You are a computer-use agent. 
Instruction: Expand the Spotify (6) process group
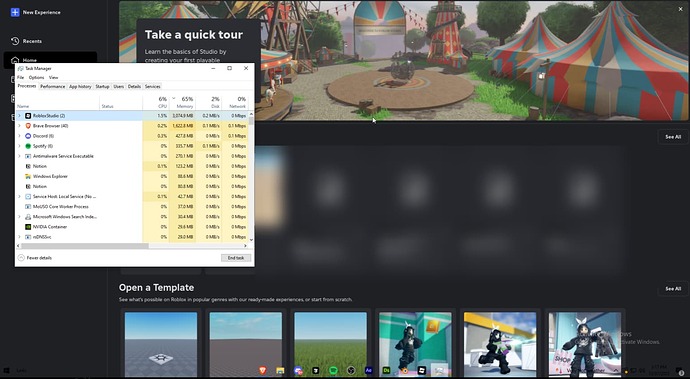(19, 146)
